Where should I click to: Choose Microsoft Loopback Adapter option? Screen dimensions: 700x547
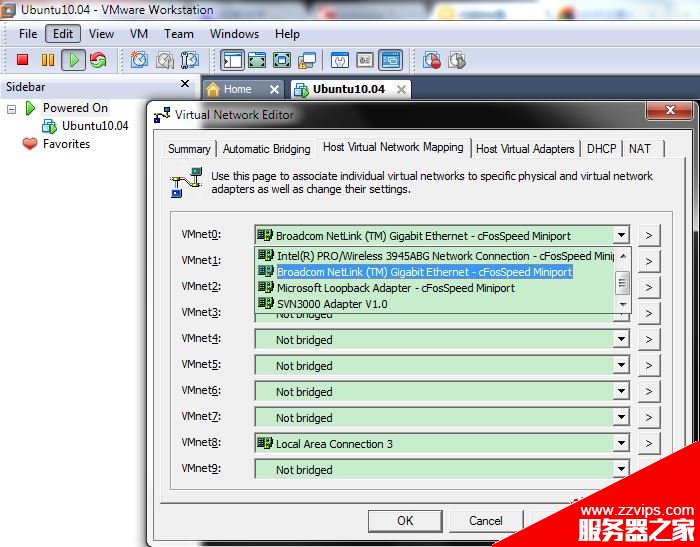(435, 288)
